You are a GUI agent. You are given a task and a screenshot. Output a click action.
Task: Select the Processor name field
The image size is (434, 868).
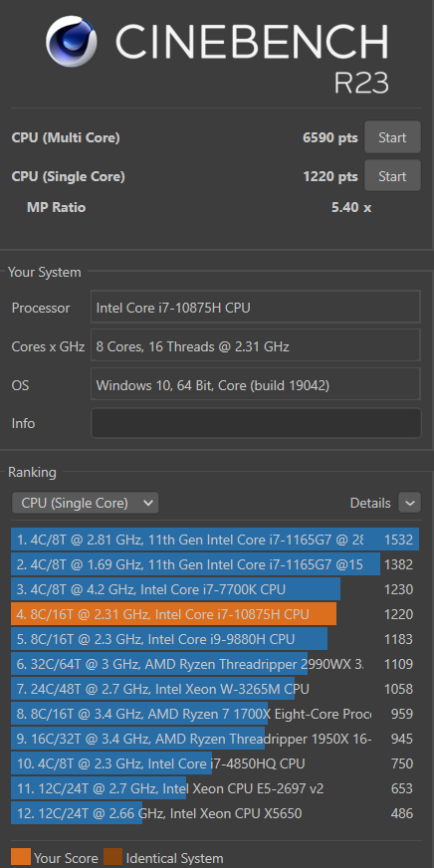[x=256, y=308]
